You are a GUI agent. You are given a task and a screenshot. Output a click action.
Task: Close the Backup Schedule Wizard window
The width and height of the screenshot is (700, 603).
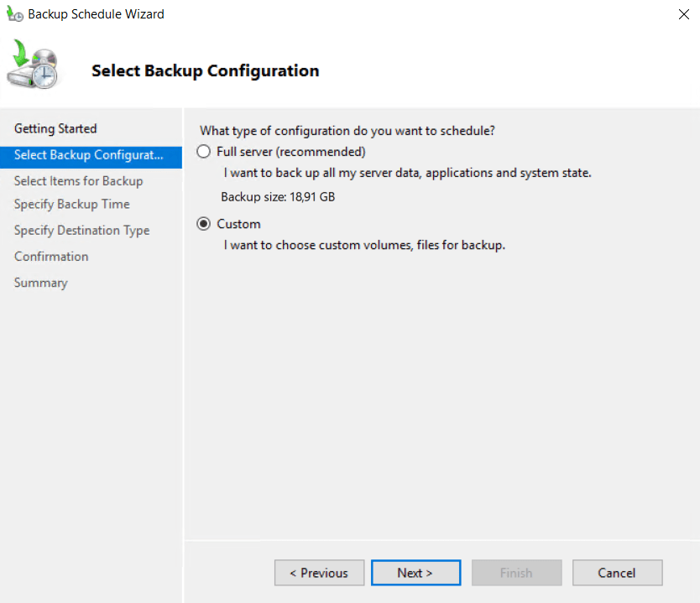tap(683, 14)
